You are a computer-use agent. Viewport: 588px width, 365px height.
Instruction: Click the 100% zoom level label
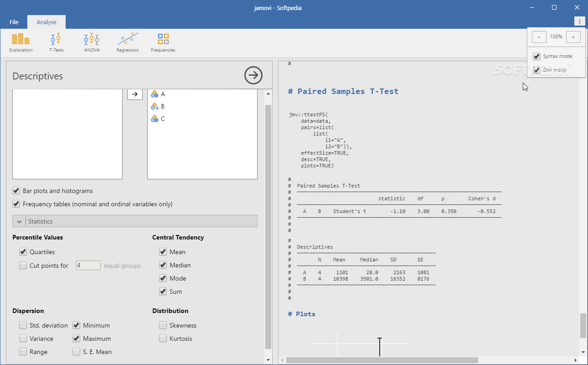pyautogui.click(x=556, y=36)
